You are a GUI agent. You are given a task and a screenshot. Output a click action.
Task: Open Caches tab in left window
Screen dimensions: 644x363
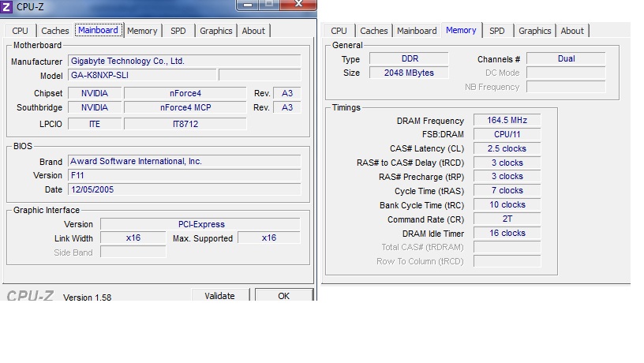pyautogui.click(x=55, y=31)
